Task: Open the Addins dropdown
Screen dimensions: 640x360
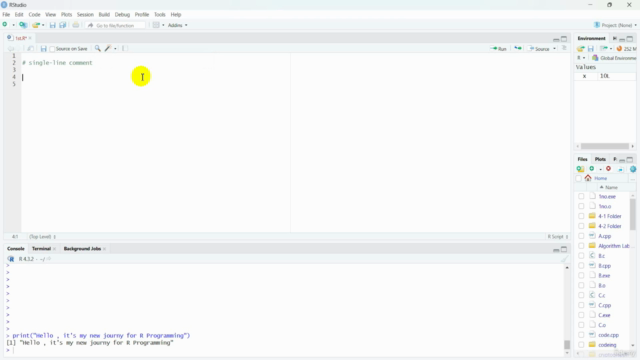Action: [178, 25]
